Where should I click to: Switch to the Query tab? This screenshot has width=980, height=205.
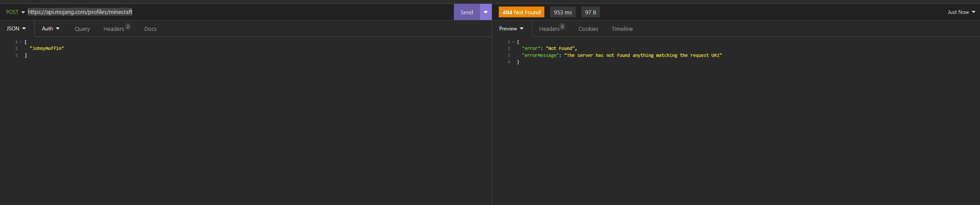pos(82,29)
